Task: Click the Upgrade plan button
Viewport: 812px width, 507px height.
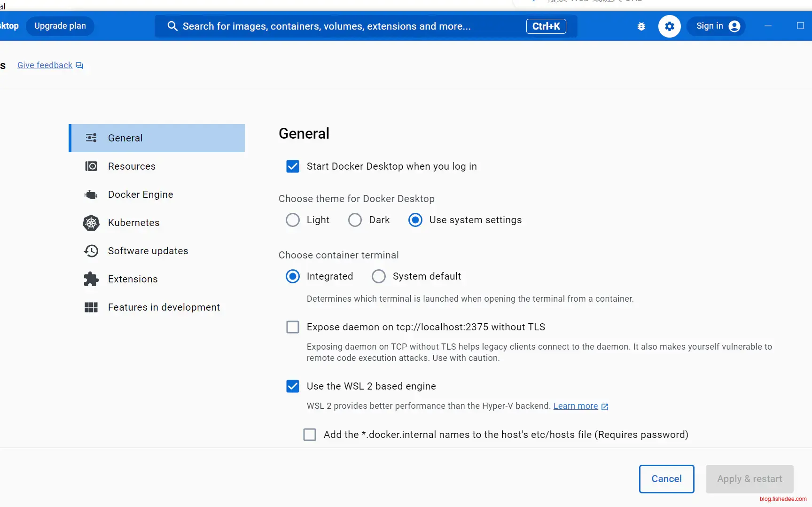Action: (60, 26)
